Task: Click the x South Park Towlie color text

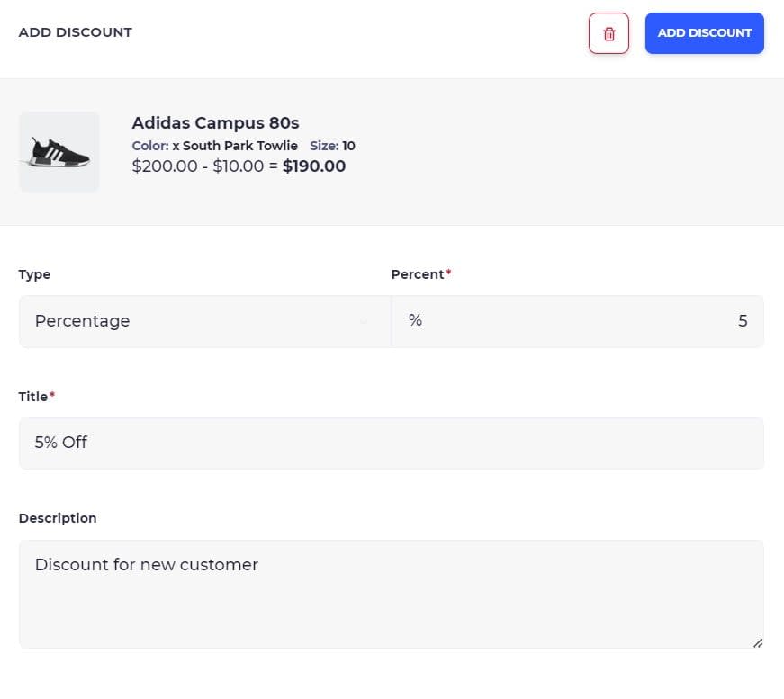Action: click(x=235, y=146)
